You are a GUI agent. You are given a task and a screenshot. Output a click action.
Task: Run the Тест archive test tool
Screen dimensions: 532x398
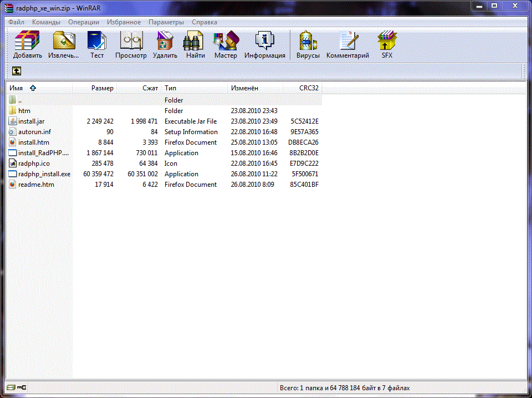point(96,45)
